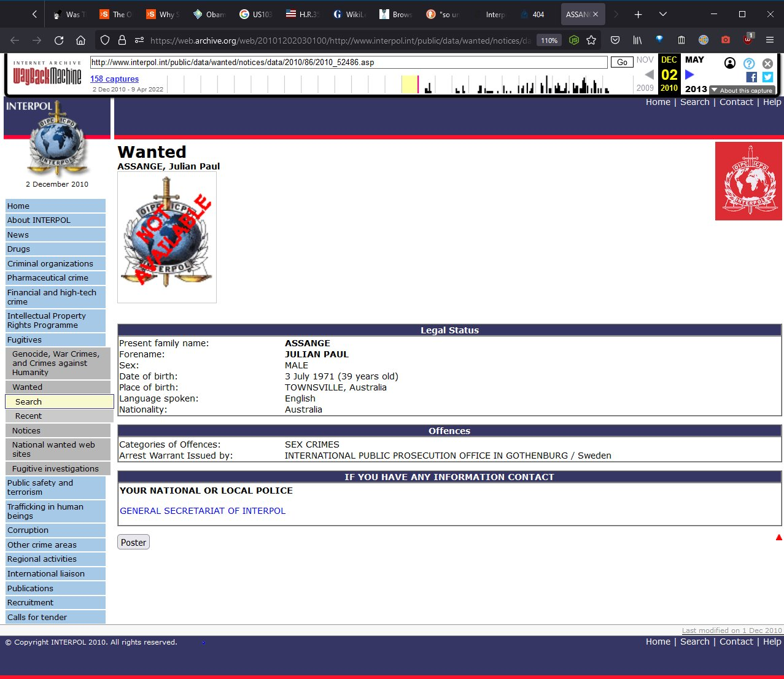Viewport: 784px width, 679px height.
Task: Reset the 110% zoom level badge
Action: click(x=549, y=41)
